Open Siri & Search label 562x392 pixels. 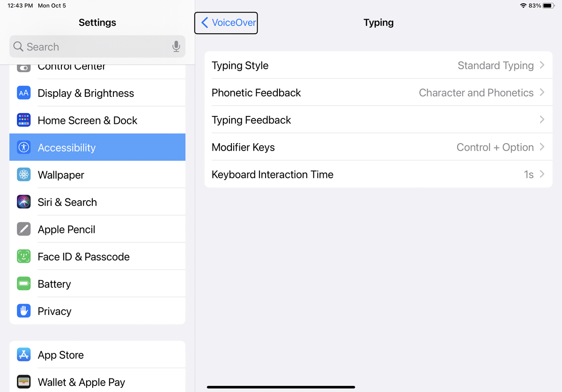click(67, 202)
